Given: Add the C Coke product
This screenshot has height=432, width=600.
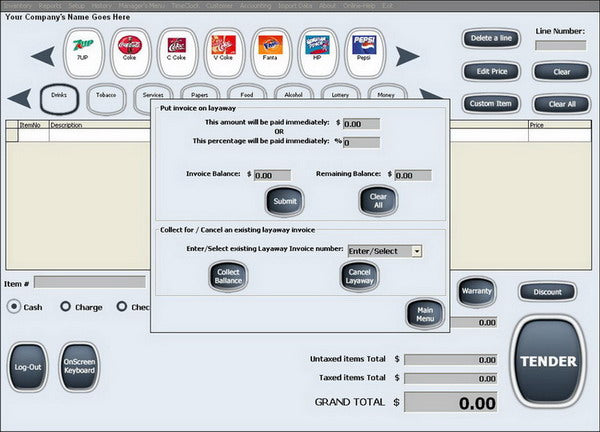Looking at the screenshot, I should 177,53.
